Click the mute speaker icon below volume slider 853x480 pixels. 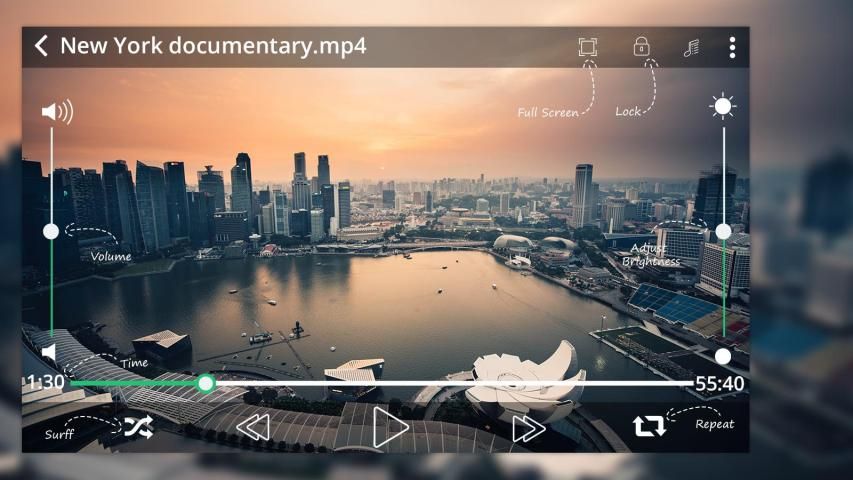coord(49,352)
